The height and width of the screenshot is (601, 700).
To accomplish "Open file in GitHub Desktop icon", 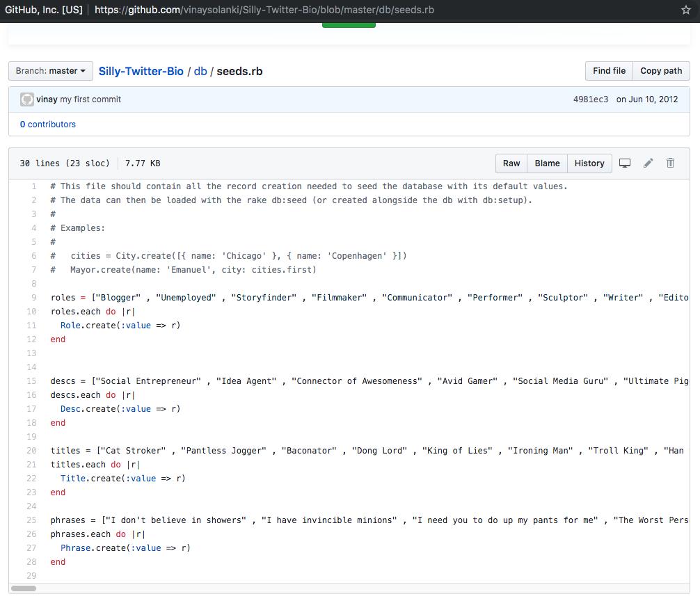I will 625,163.
